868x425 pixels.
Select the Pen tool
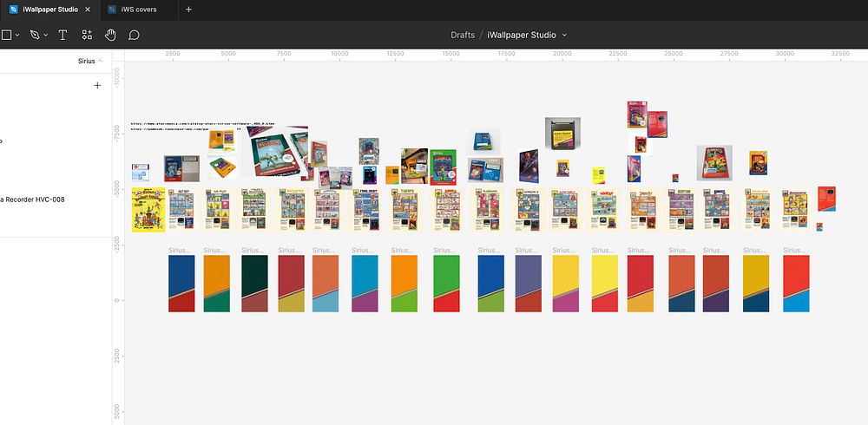coord(35,35)
